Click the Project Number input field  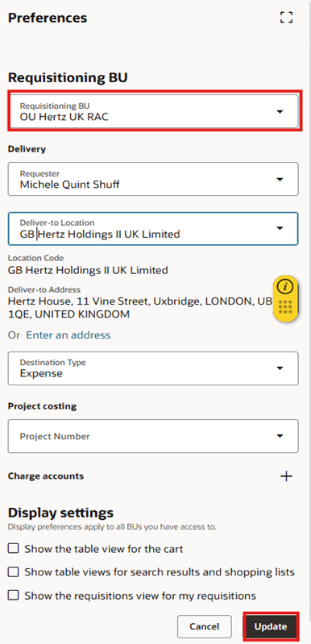(143, 436)
